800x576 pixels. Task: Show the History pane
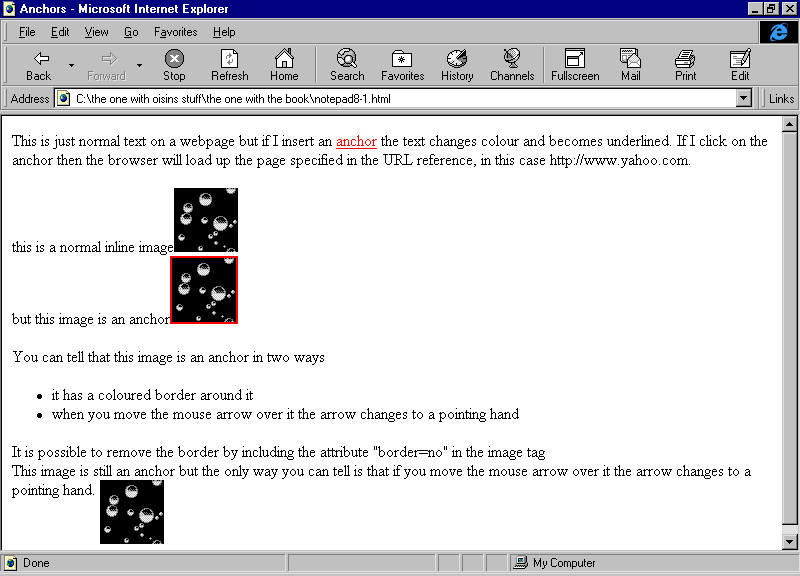457,65
